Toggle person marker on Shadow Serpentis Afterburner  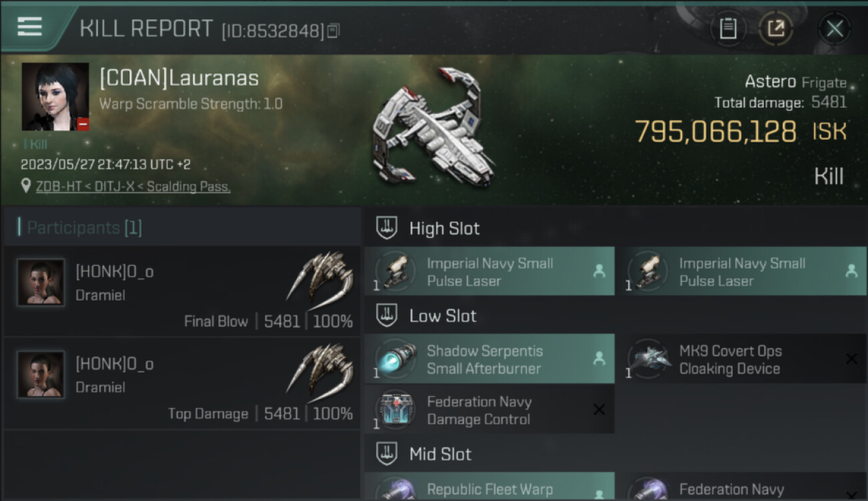pos(599,359)
